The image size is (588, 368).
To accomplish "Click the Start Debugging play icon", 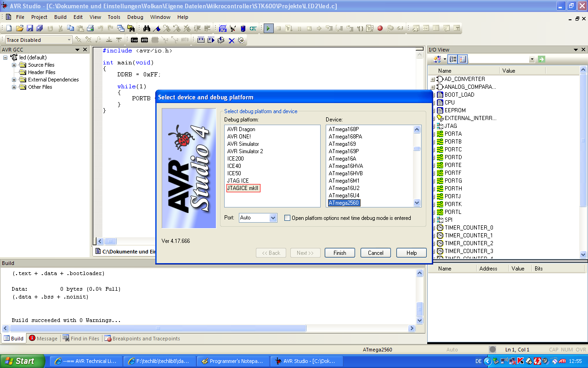I will [x=269, y=28].
